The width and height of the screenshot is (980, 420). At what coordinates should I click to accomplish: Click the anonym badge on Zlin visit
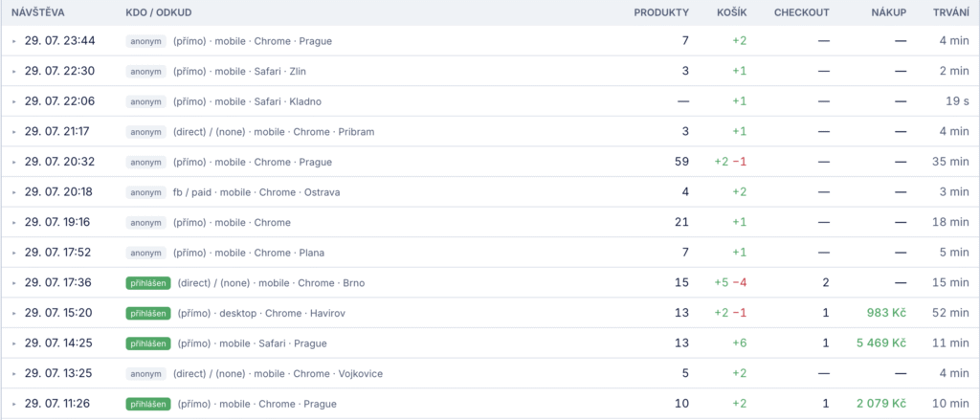click(146, 71)
